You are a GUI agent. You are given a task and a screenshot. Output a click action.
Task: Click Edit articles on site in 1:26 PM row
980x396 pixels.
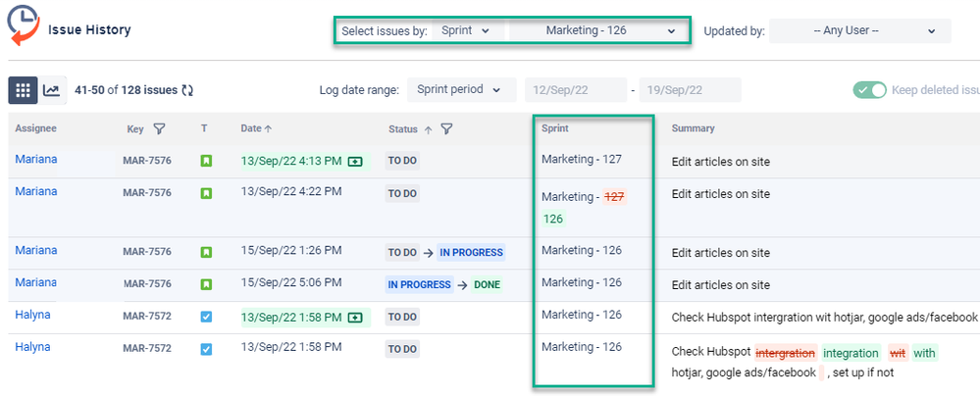(x=721, y=253)
